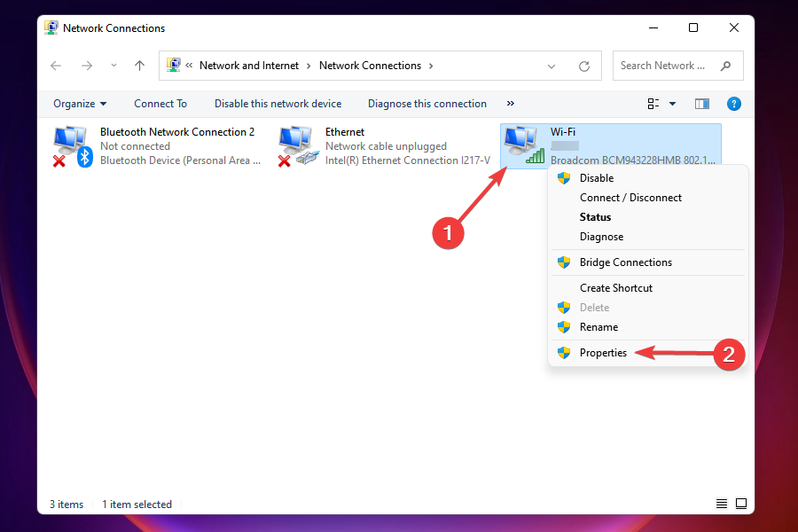Click Network and Internet in breadcrumb
The width and height of the screenshot is (798, 532).
pyautogui.click(x=249, y=66)
